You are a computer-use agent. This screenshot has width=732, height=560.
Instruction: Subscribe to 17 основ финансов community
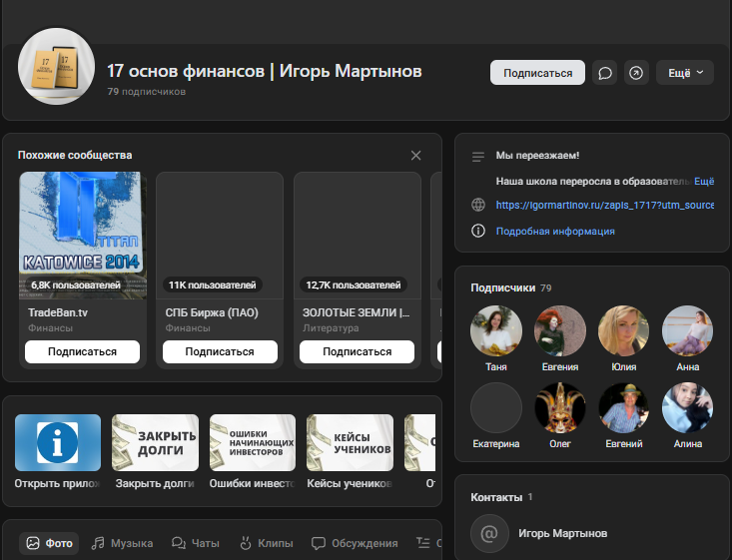537,73
